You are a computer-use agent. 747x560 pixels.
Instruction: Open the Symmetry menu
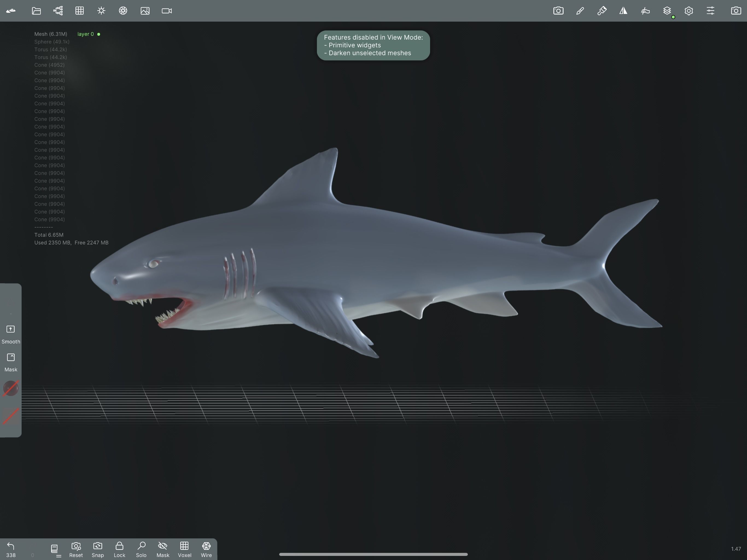pyautogui.click(x=623, y=11)
